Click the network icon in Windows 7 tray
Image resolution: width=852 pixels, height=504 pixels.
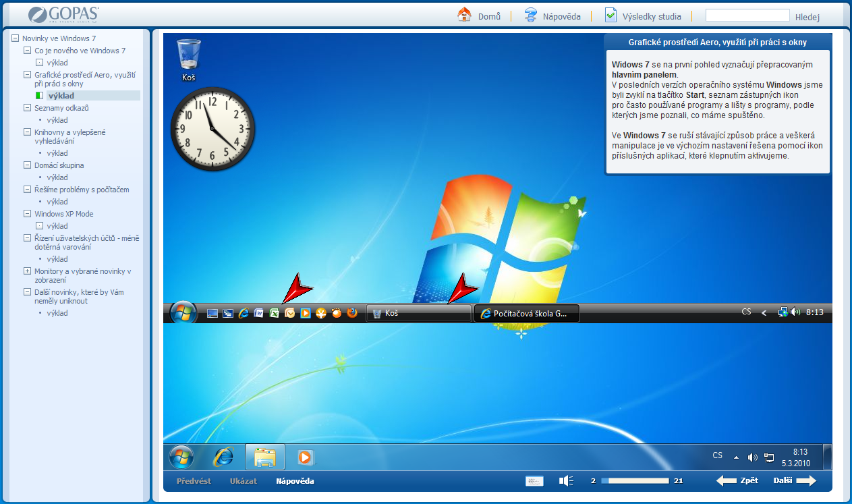(x=769, y=457)
